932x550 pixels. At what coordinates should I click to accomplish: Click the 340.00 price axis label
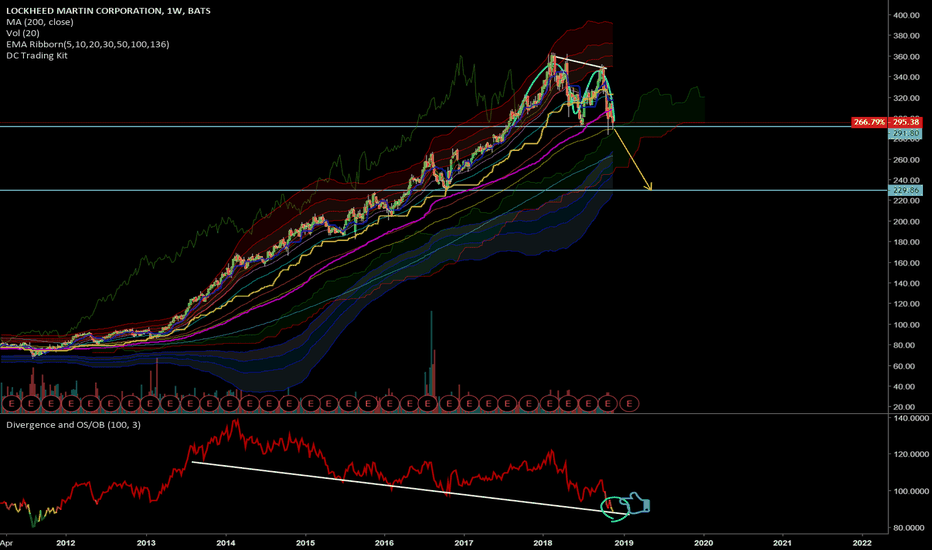pos(906,77)
